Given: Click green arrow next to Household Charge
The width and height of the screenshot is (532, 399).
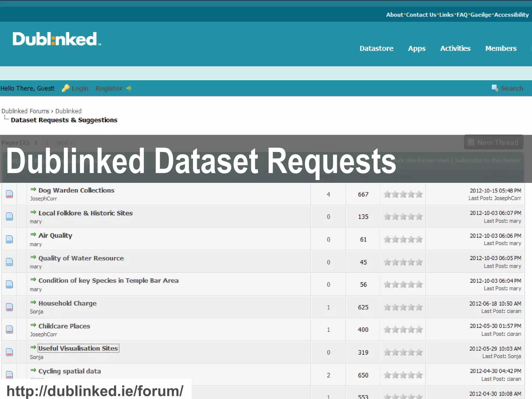Looking at the screenshot, I should [x=33, y=302].
